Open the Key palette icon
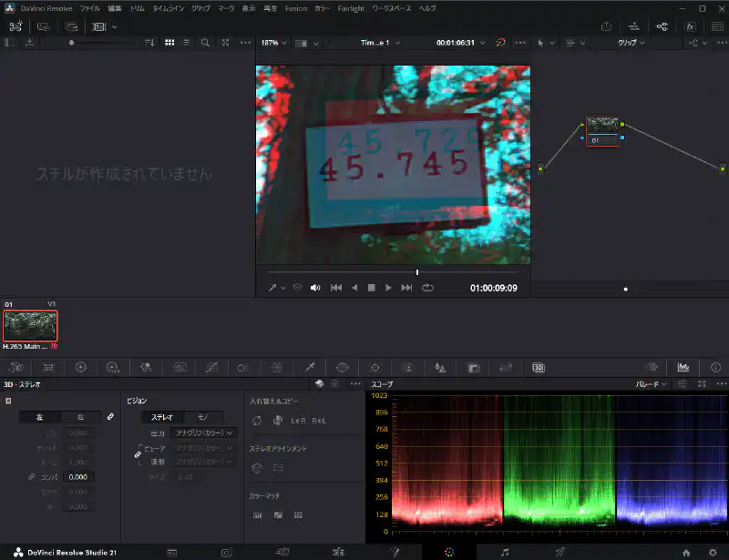Image resolution: width=729 pixels, height=560 pixels. click(473, 368)
